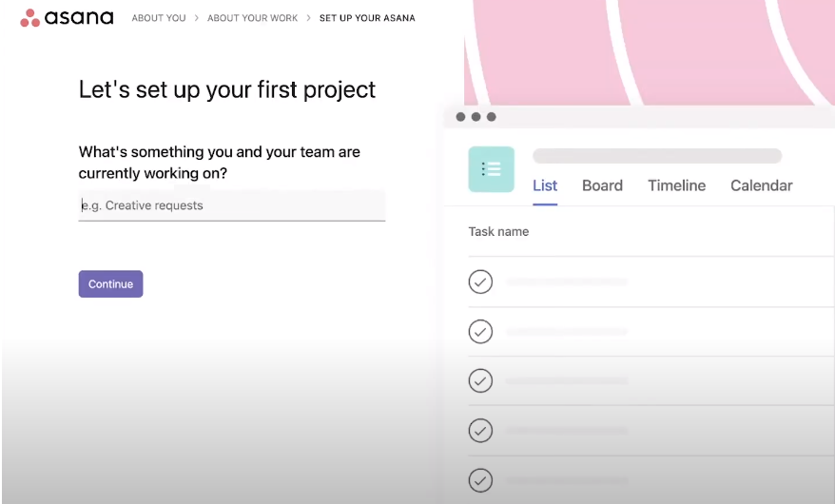The width and height of the screenshot is (835, 504).
Task: Open the Board tab
Action: (x=602, y=185)
